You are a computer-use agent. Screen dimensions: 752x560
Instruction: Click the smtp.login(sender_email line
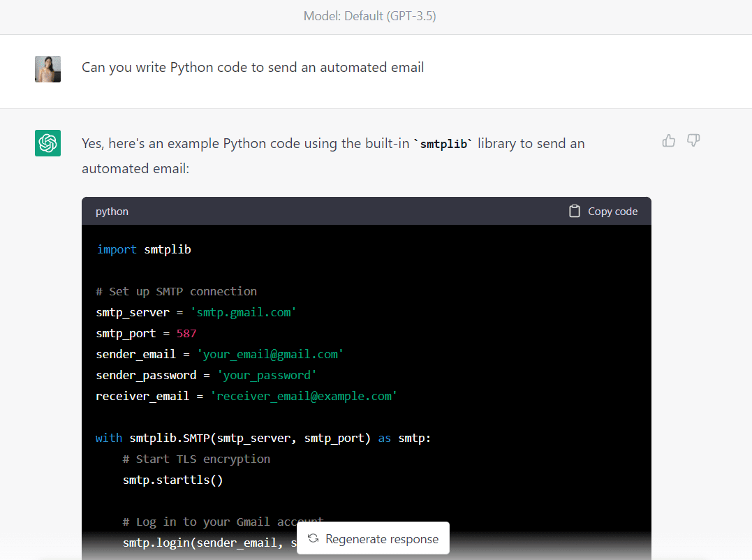coord(209,543)
